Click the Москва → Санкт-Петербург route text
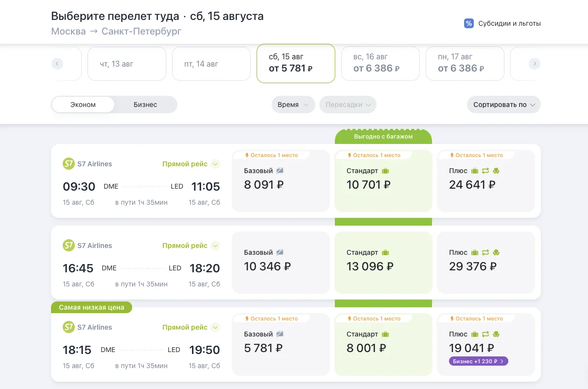 pos(116,32)
